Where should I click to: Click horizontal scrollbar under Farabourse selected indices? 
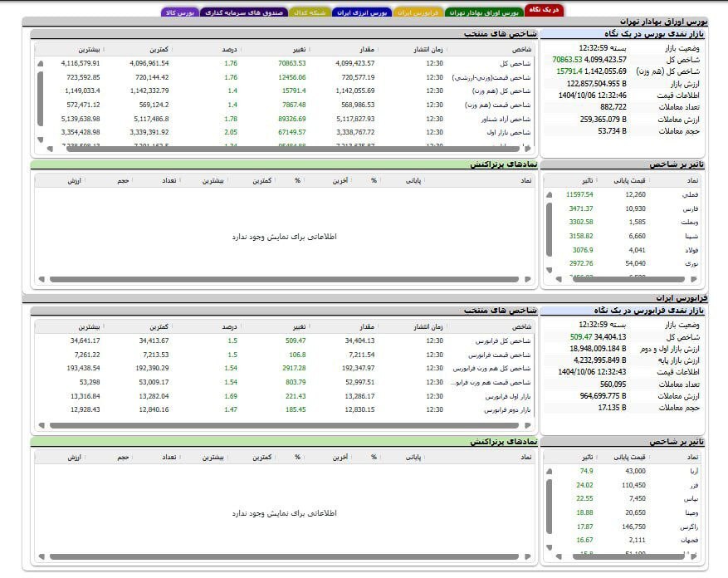282,426
